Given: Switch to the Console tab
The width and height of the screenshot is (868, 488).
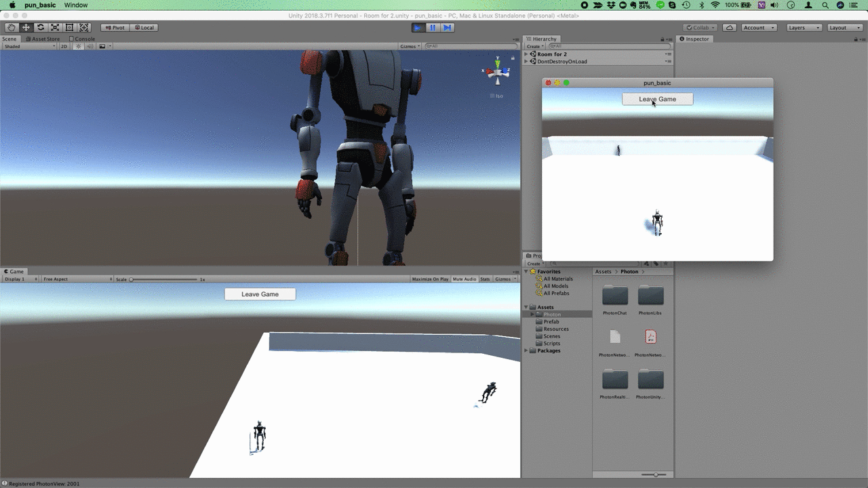Looking at the screenshot, I should (x=82, y=39).
